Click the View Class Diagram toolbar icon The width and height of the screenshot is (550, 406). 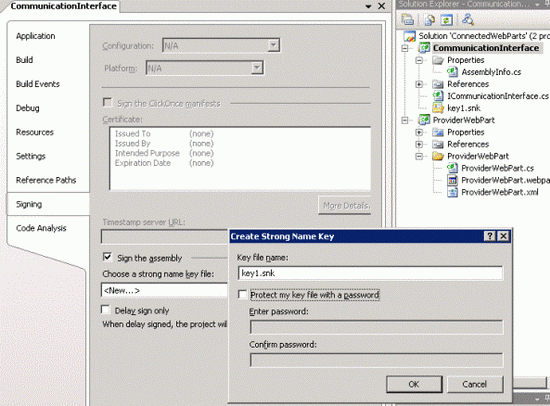point(468,19)
